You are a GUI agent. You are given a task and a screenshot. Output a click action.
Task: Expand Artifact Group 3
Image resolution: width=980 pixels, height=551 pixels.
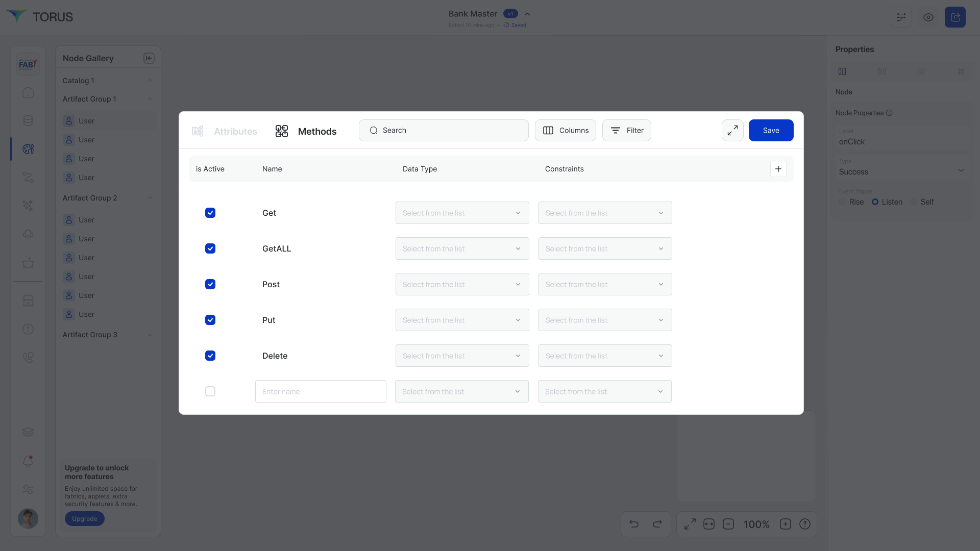150,335
